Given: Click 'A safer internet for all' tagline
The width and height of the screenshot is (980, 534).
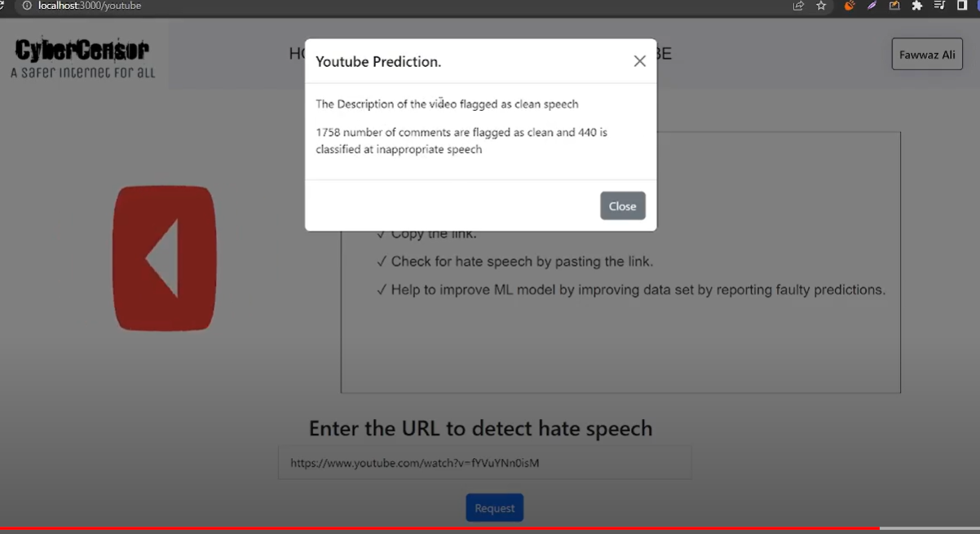Looking at the screenshot, I should click(82, 73).
